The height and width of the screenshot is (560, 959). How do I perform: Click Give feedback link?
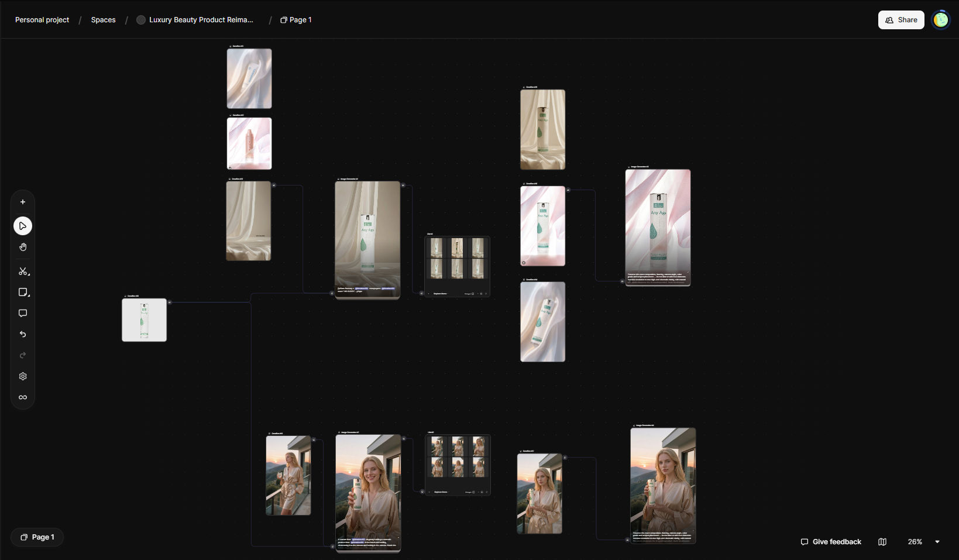(x=831, y=542)
